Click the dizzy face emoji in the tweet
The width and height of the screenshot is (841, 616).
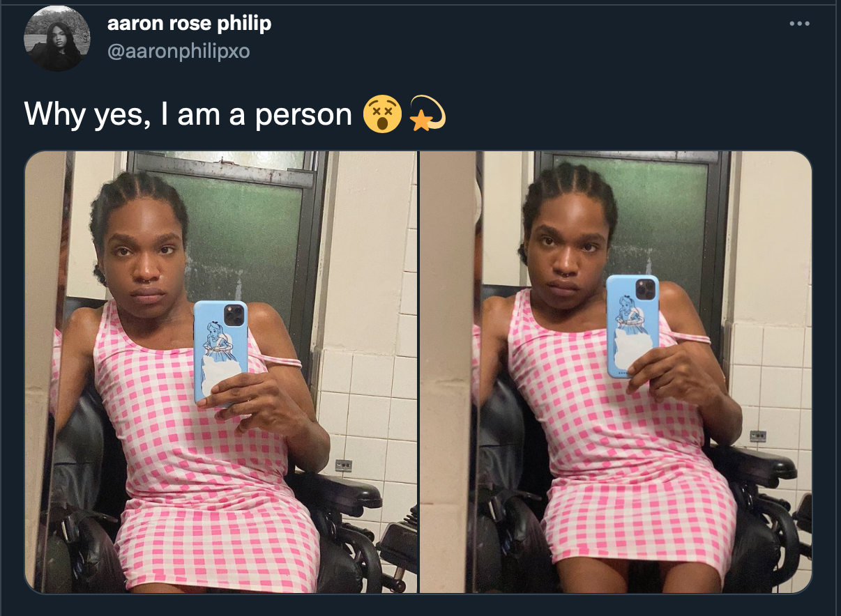[x=382, y=114]
